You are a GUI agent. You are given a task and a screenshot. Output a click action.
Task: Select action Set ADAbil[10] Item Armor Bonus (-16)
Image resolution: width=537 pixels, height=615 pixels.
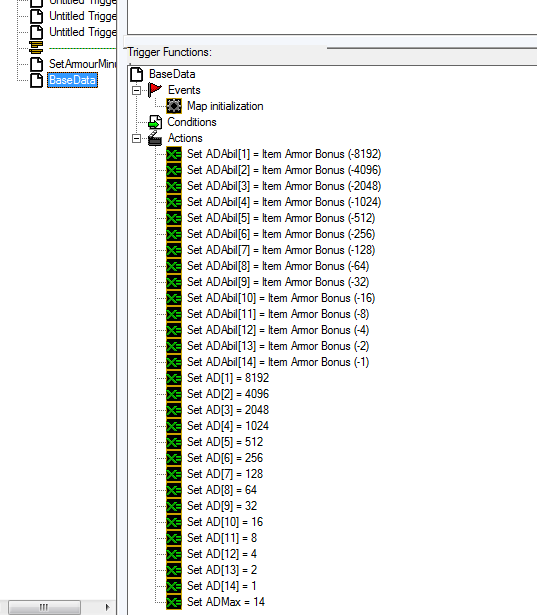click(x=281, y=298)
